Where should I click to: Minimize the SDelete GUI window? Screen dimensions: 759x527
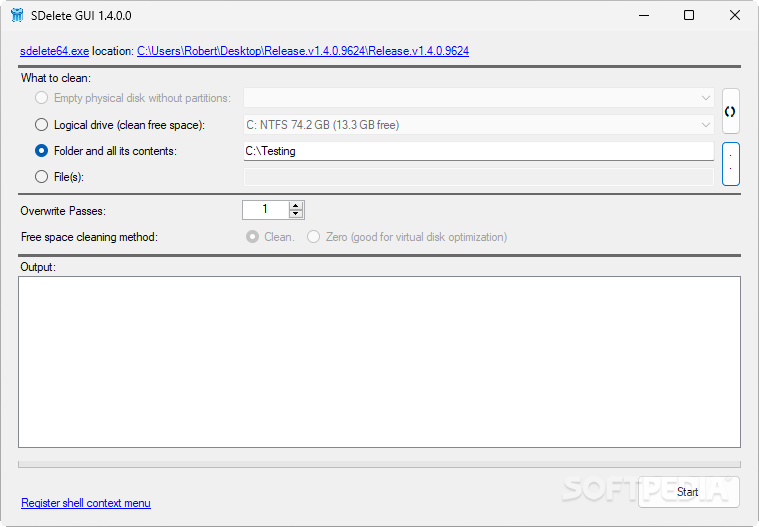[644, 15]
